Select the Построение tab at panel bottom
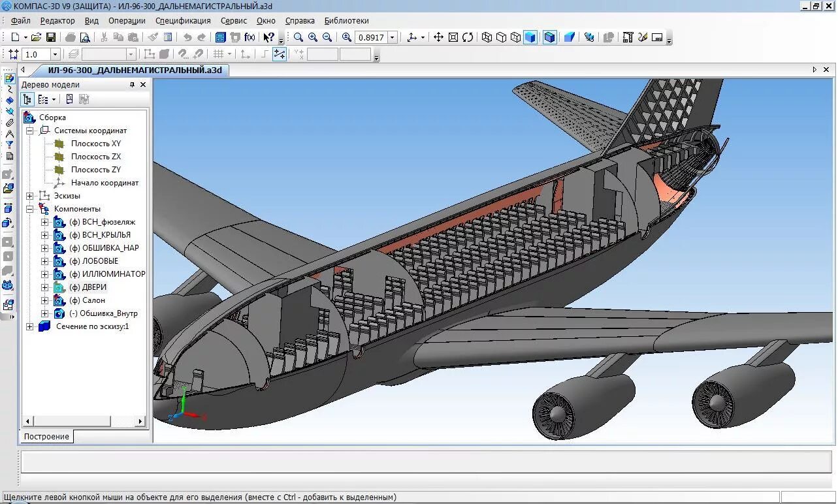The image size is (838, 504). [46, 436]
